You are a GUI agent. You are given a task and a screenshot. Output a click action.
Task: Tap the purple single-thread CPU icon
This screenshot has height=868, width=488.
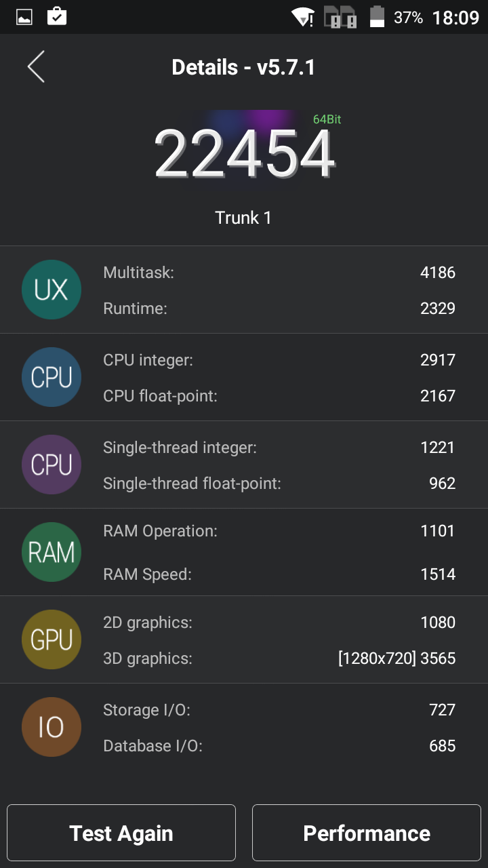[x=52, y=465]
